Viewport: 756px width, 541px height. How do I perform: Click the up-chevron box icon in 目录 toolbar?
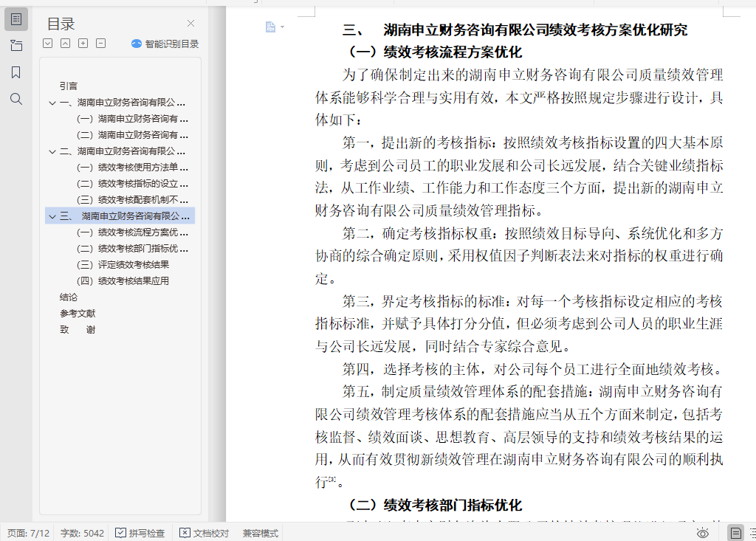click(65, 44)
